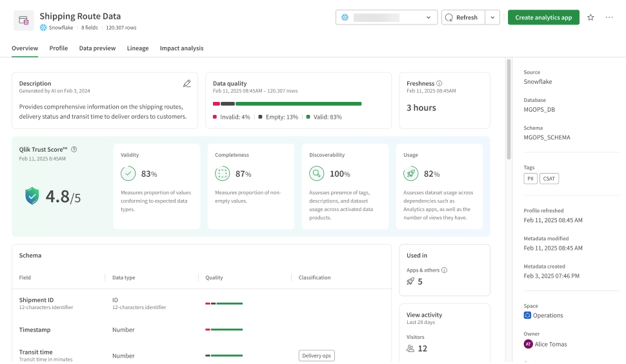Click the star favorite icon
This screenshot has height=364, width=626.
(x=591, y=17)
